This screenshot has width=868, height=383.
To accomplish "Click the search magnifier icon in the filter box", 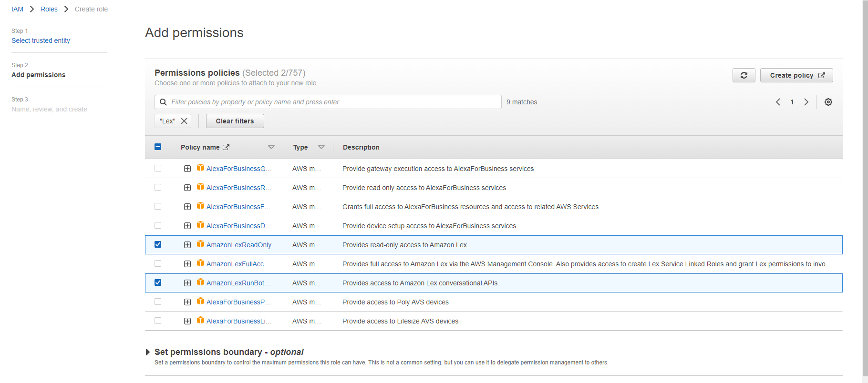I will [x=163, y=102].
